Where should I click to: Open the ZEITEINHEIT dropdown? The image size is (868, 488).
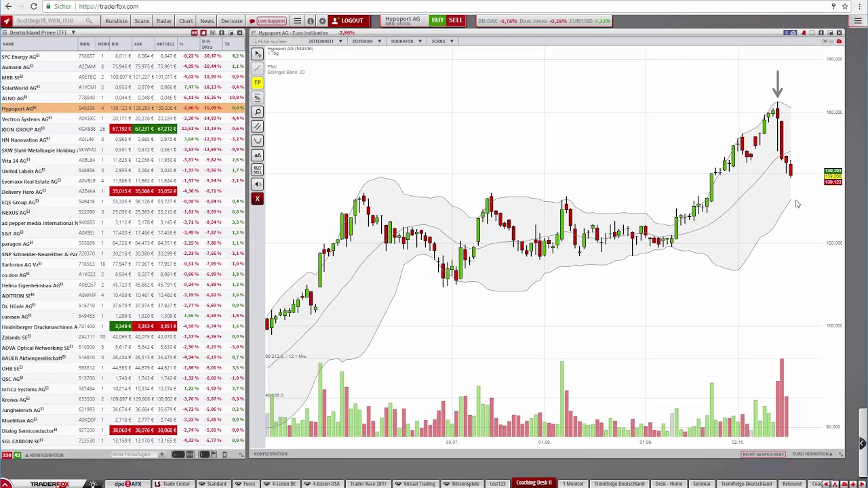click(x=325, y=41)
